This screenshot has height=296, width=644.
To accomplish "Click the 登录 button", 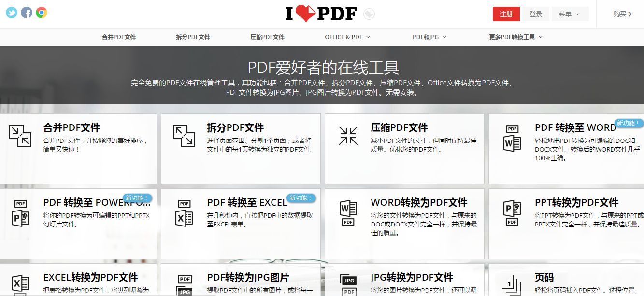I will pos(536,14).
